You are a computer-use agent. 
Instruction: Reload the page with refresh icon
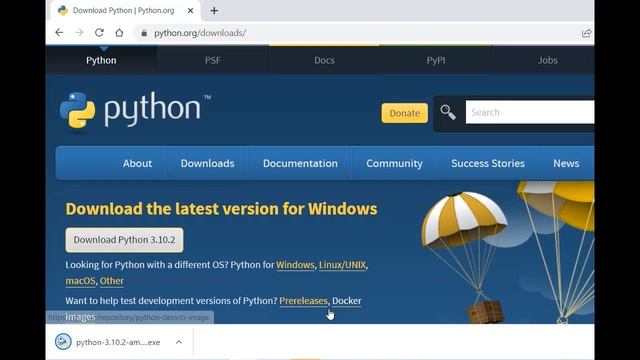pos(99,33)
